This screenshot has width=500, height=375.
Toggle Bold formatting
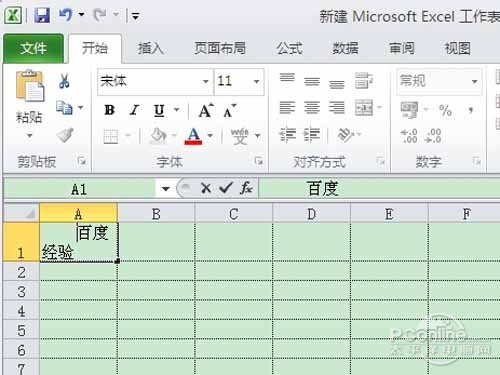[110, 110]
